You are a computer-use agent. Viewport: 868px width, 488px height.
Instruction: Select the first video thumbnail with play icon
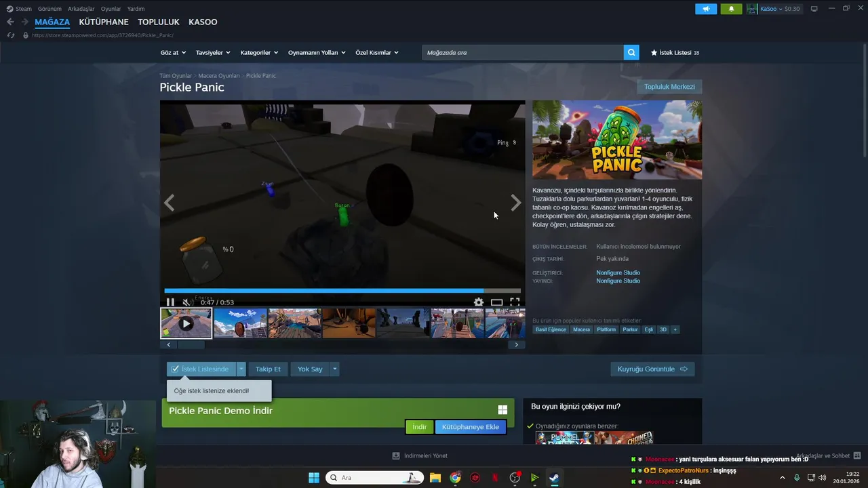pos(186,323)
